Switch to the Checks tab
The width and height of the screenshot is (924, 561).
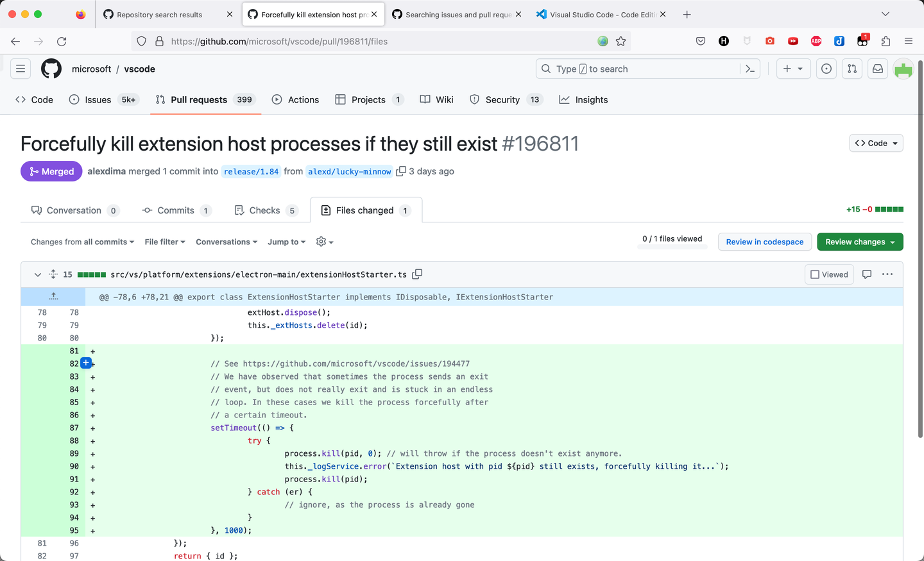coord(266,210)
